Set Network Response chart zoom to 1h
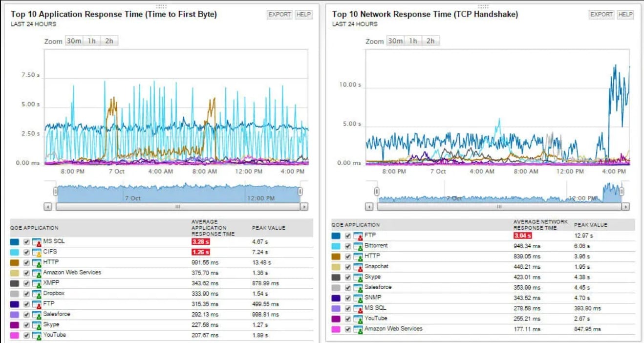644x343 pixels. coord(413,41)
